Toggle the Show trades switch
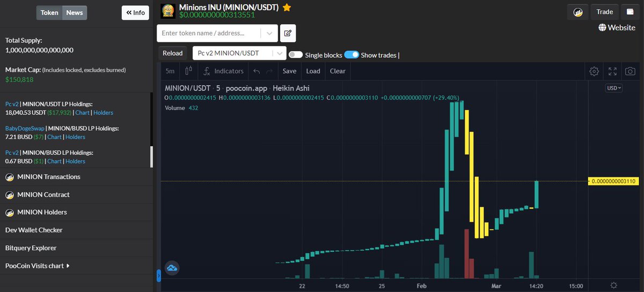This screenshot has width=644, height=292. [352, 55]
